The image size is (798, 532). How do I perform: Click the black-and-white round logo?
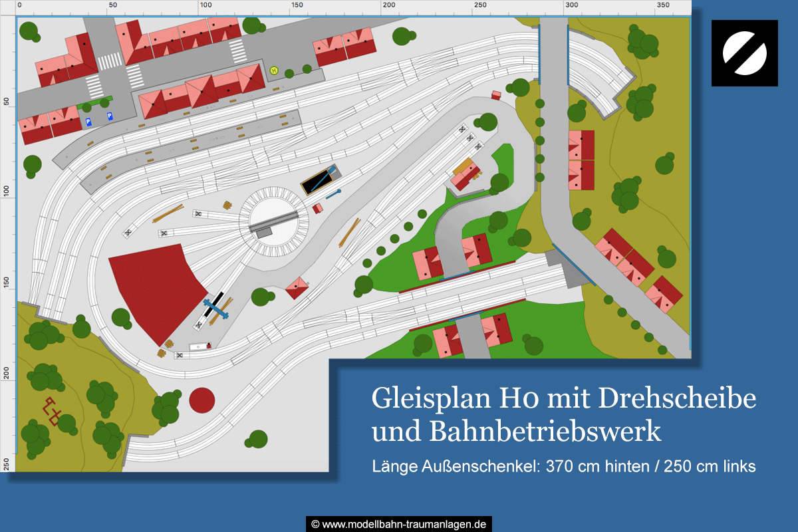coord(745,53)
